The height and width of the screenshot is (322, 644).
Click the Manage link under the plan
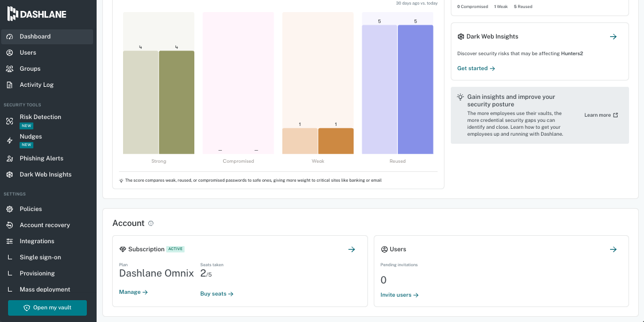point(133,292)
